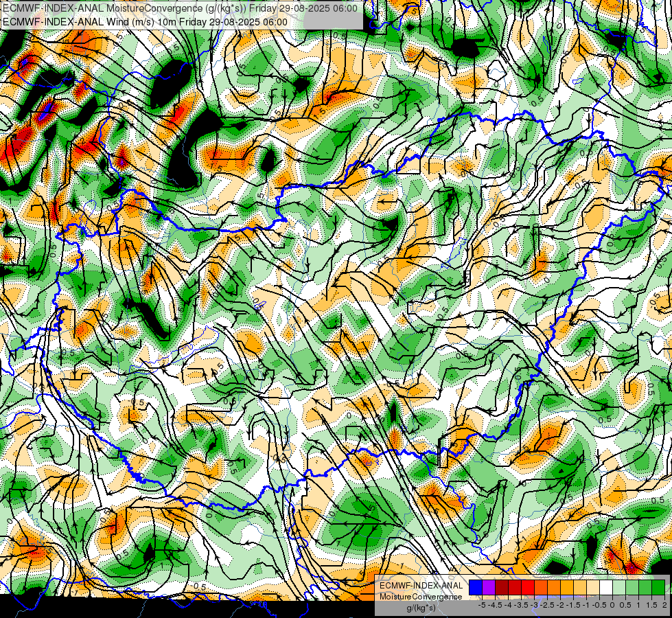Click the MoistureConvergence label in the legend
The image size is (672, 618).
coord(421,597)
